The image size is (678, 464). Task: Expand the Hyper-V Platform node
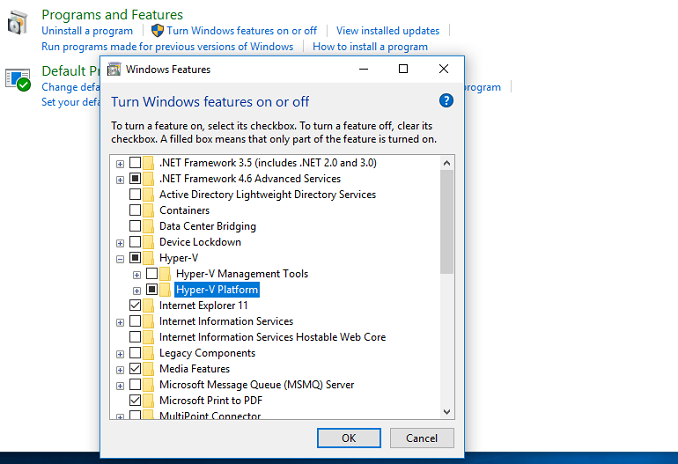click(x=137, y=291)
